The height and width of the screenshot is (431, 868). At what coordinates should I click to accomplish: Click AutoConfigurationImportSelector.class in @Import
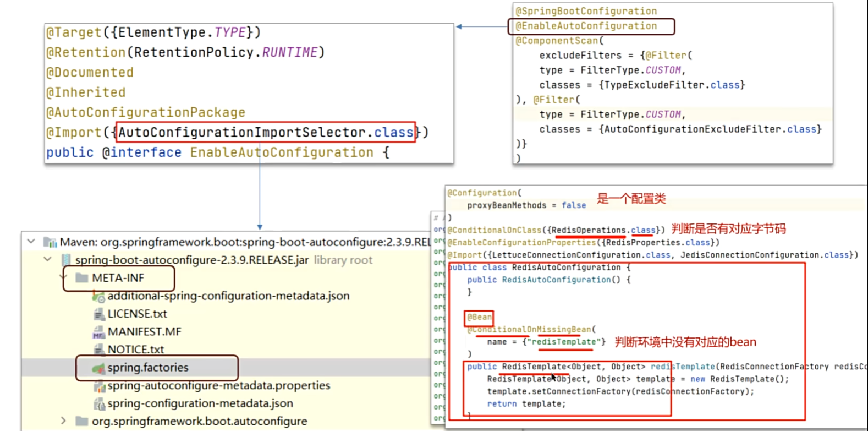coord(266,132)
